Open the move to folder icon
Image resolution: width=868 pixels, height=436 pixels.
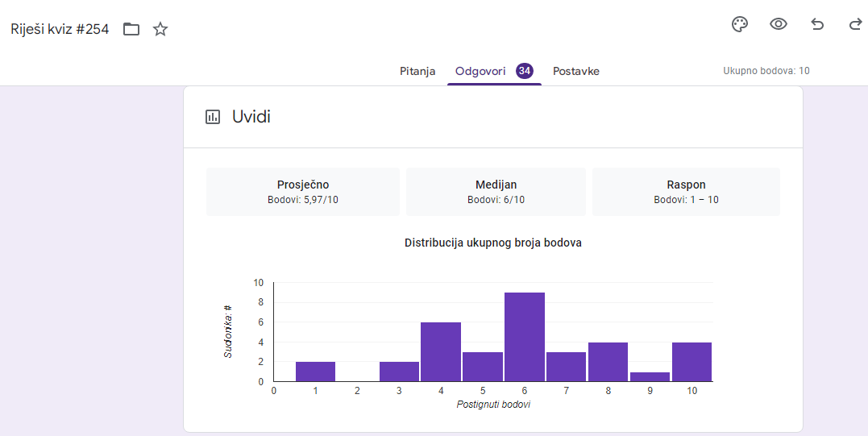131,29
